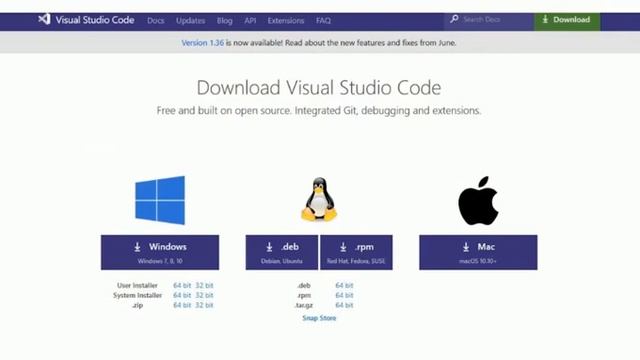Click the Download Visual Studio Code heading
The width and height of the screenshot is (640, 360).
point(319,87)
